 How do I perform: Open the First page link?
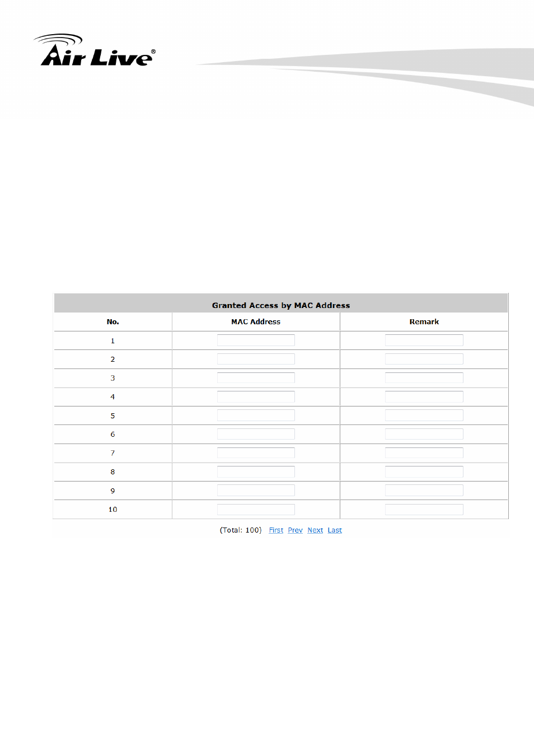coord(276,530)
